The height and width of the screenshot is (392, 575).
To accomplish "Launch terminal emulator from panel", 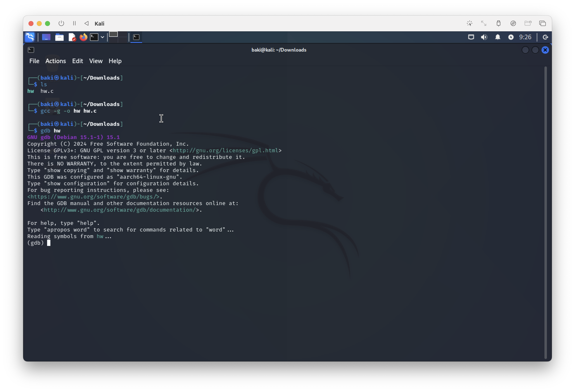I will (94, 37).
